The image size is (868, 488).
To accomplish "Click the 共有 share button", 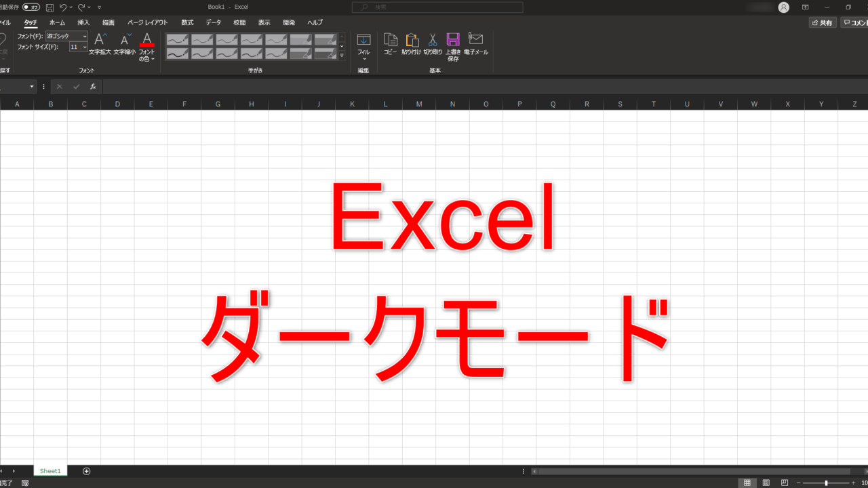I will [823, 22].
